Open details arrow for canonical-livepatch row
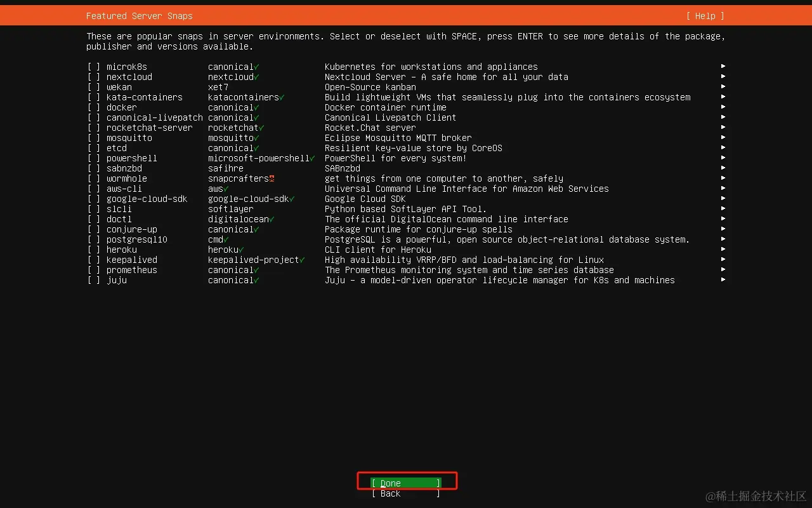This screenshot has width=812, height=508. pos(723,117)
